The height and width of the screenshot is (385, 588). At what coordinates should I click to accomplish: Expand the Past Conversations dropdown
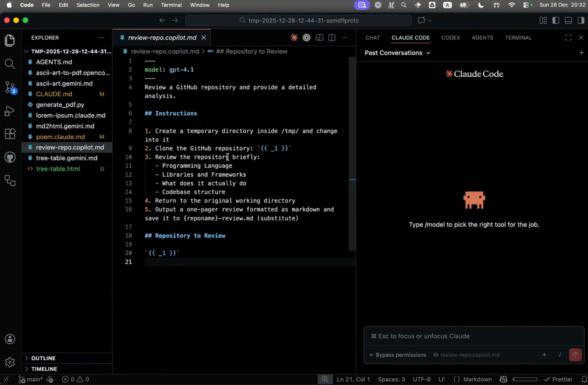pos(397,53)
